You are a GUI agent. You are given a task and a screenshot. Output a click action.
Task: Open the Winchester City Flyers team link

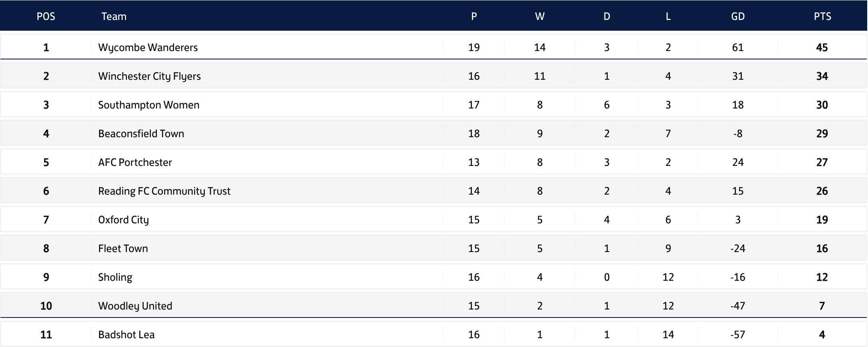click(149, 76)
